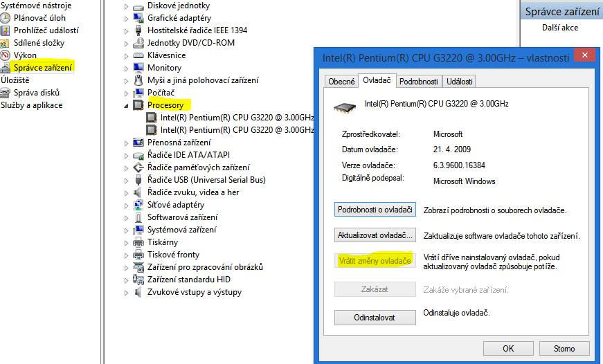603x364 pixels.
Task: Click the Diskové jednotky drive icon
Action: click(x=138, y=6)
